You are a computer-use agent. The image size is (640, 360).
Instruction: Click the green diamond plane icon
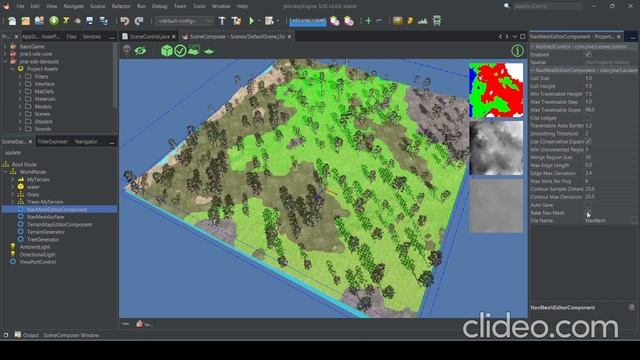[209, 51]
